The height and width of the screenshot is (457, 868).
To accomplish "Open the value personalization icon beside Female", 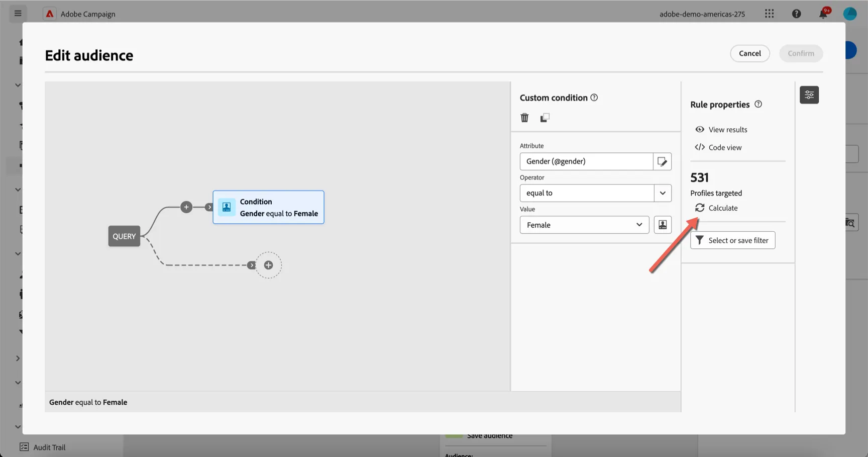I will (663, 225).
